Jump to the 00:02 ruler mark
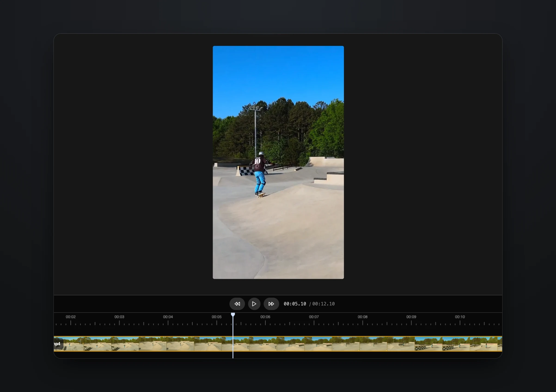 click(x=71, y=317)
